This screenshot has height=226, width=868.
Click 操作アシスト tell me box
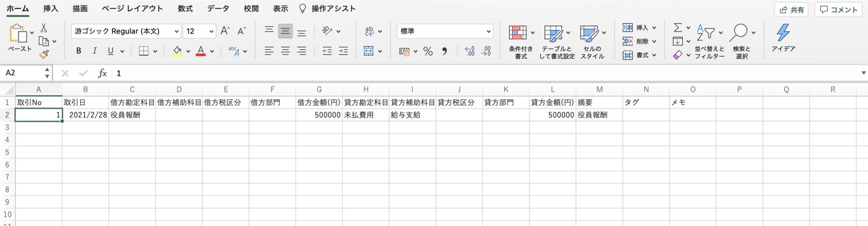[x=328, y=9]
